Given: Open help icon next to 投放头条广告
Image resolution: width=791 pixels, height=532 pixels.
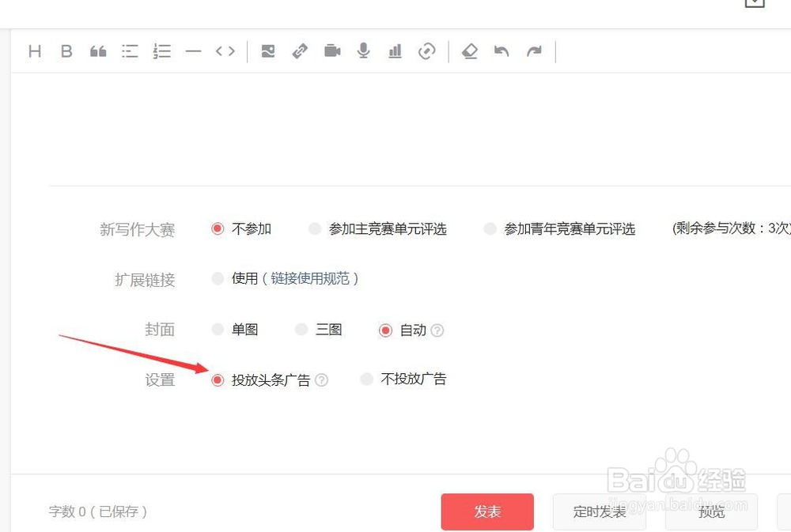Looking at the screenshot, I should click(321, 379).
